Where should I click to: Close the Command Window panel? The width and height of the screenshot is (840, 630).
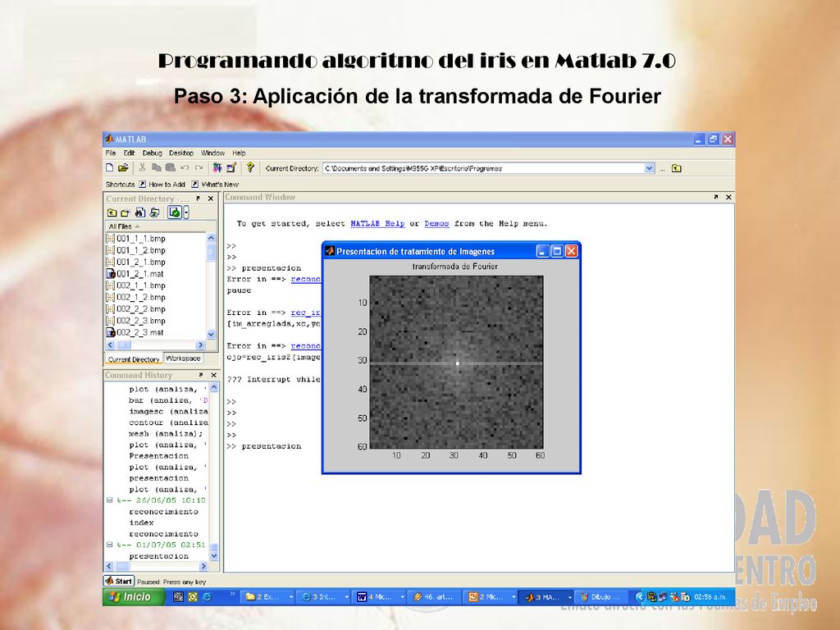coord(728,197)
